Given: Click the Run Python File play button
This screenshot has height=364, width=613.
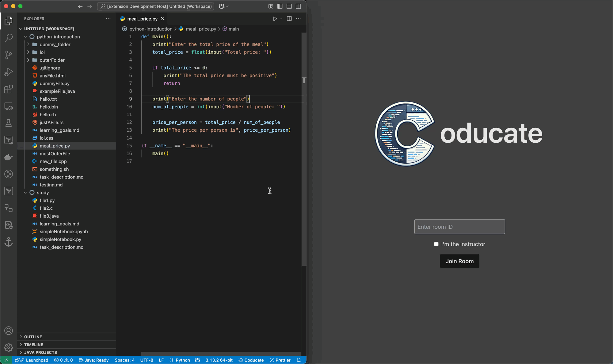Looking at the screenshot, I should click(275, 19).
